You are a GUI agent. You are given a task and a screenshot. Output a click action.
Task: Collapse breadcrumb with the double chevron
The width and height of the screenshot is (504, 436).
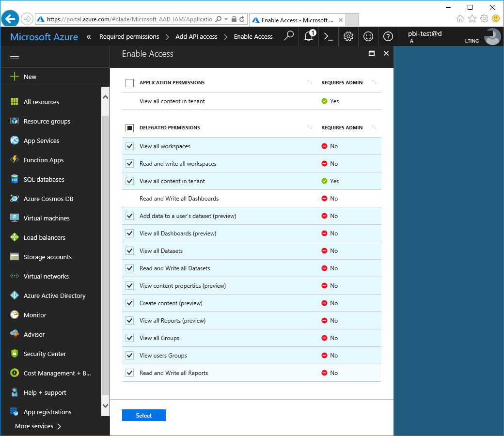click(x=89, y=37)
